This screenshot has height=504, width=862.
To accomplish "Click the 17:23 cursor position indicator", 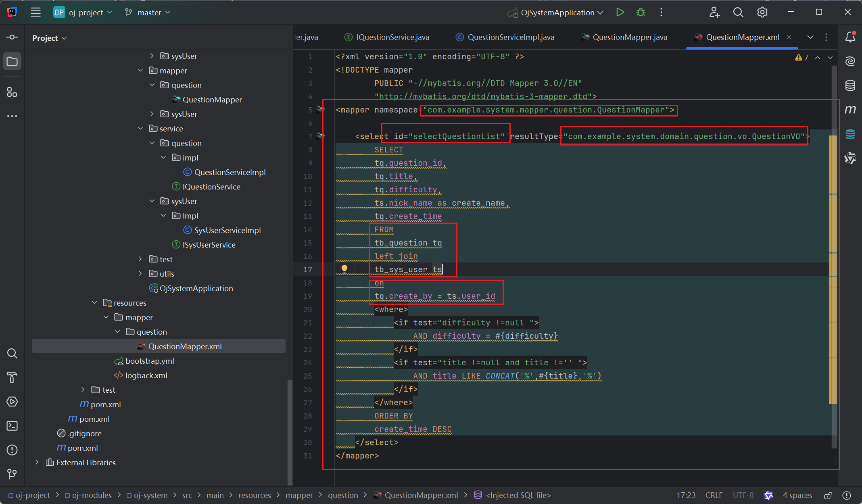I will 686,495.
